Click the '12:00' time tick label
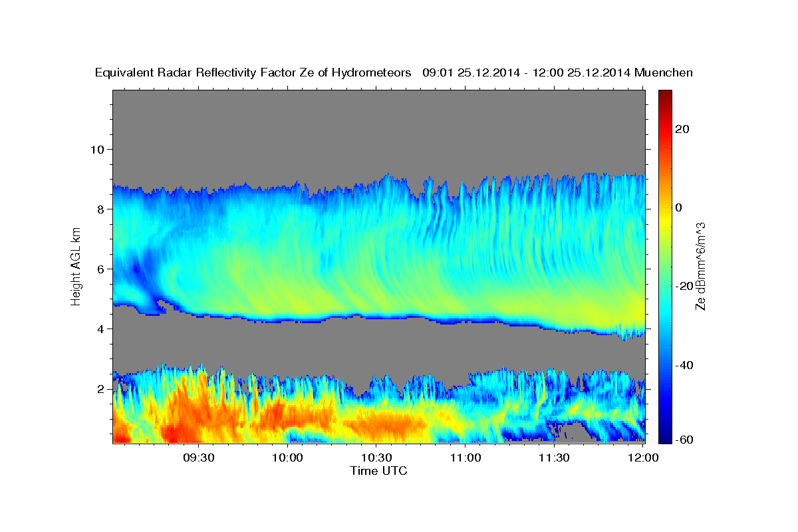798x532 pixels. (x=643, y=458)
